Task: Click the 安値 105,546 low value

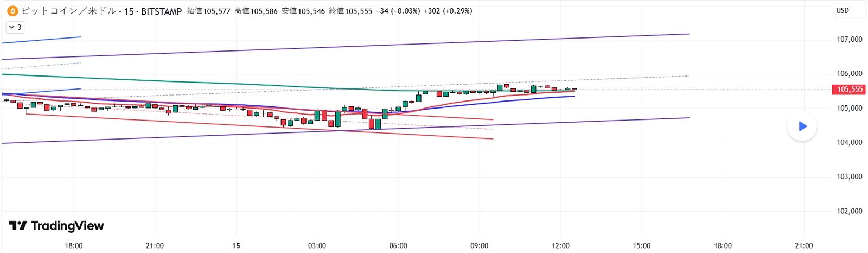Action: tap(303, 11)
